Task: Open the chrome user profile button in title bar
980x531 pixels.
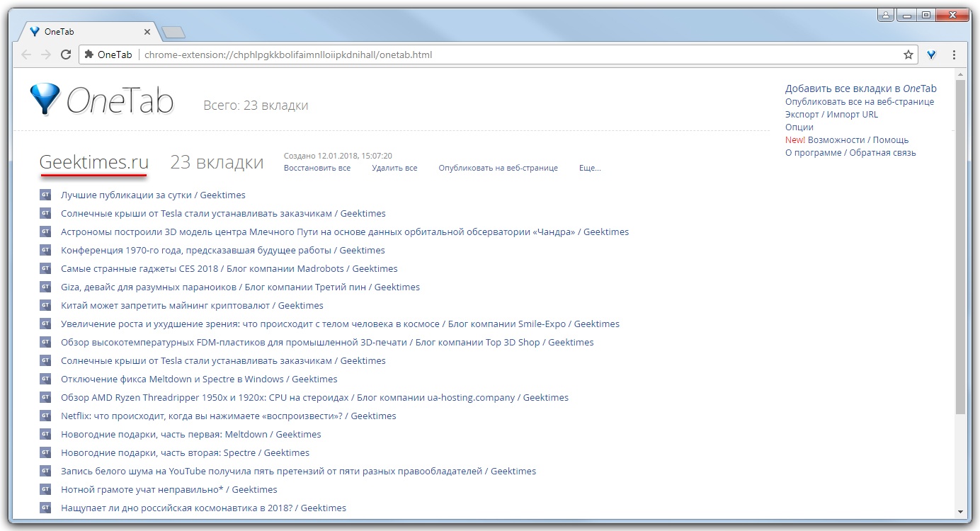Action: tap(887, 14)
